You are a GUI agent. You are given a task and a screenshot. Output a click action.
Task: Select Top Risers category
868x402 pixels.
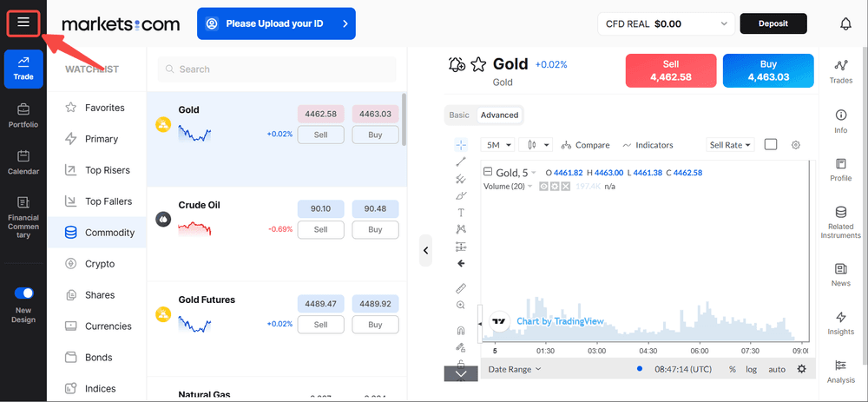click(97, 170)
